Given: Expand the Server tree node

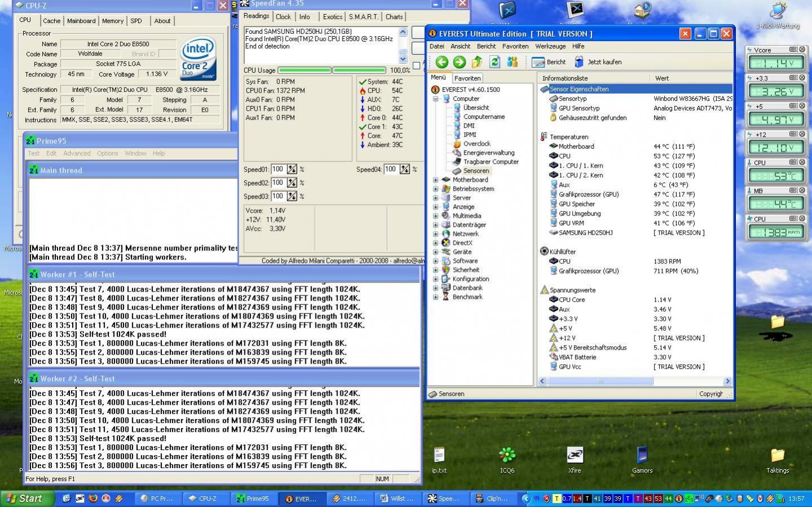Looking at the screenshot, I should [x=436, y=198].
